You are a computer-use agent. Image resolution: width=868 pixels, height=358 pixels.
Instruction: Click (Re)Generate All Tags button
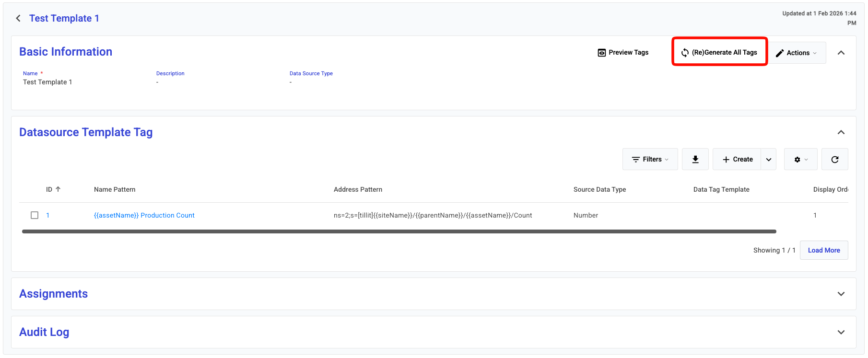719,53
